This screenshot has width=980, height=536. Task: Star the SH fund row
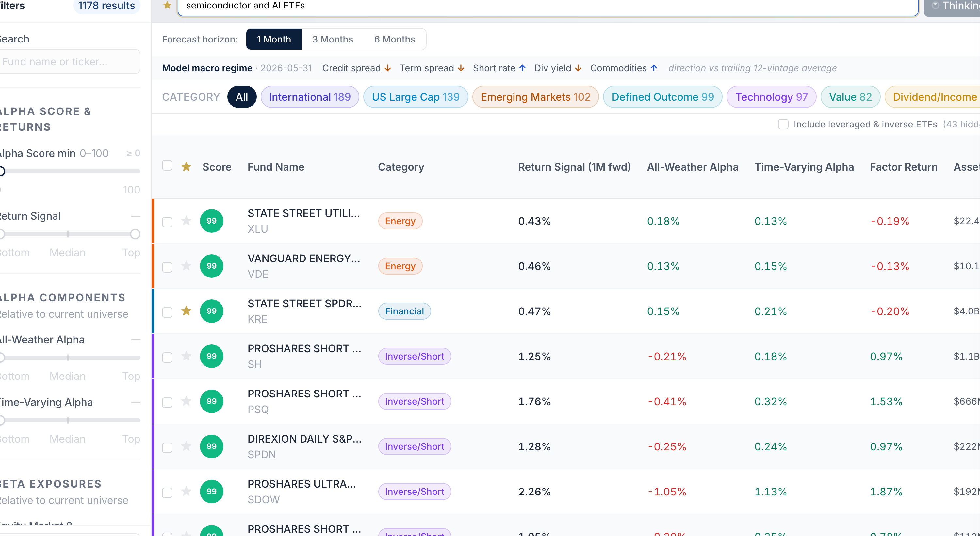pyautogui.click(x=186, y=356)
